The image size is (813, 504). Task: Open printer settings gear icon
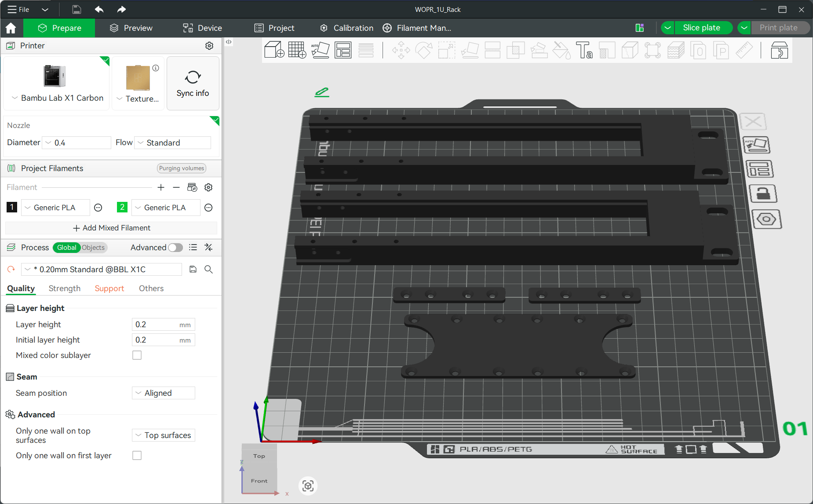pos(209,46)
